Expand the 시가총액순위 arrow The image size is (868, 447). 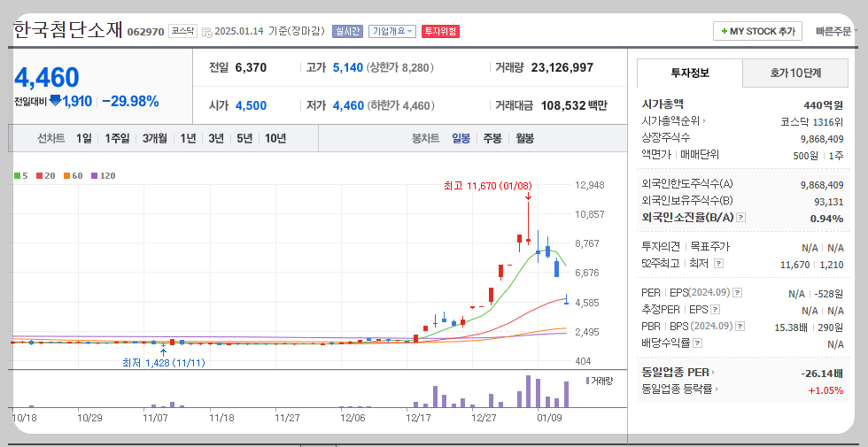point(704,120)
